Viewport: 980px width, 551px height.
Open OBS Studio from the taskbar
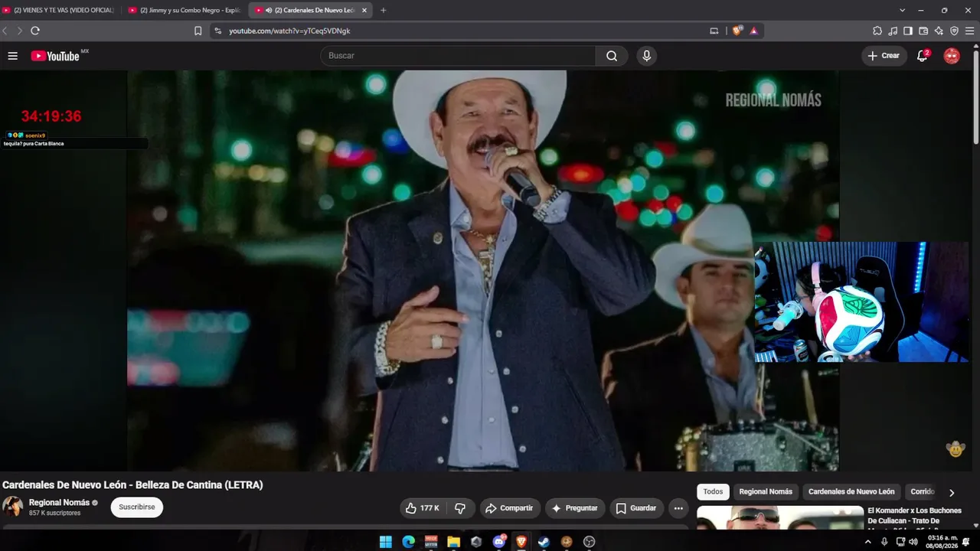coord(589,542)
